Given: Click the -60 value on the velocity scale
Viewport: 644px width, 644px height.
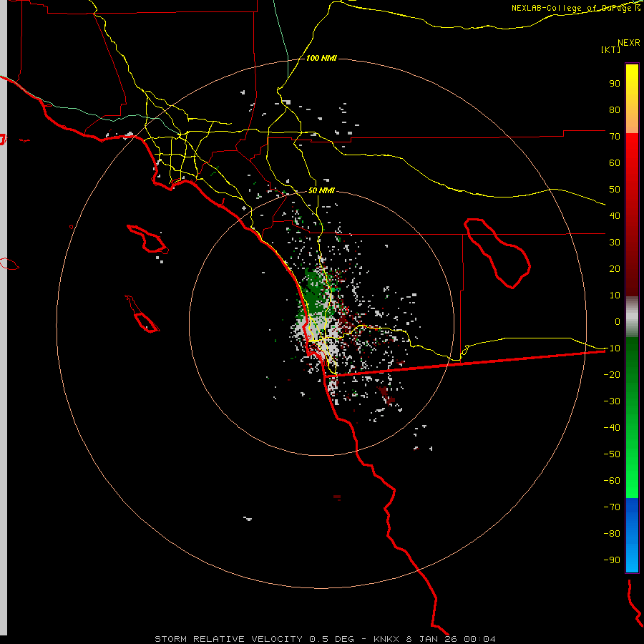Looking at the screenshot, I should (x=612, y=481).
